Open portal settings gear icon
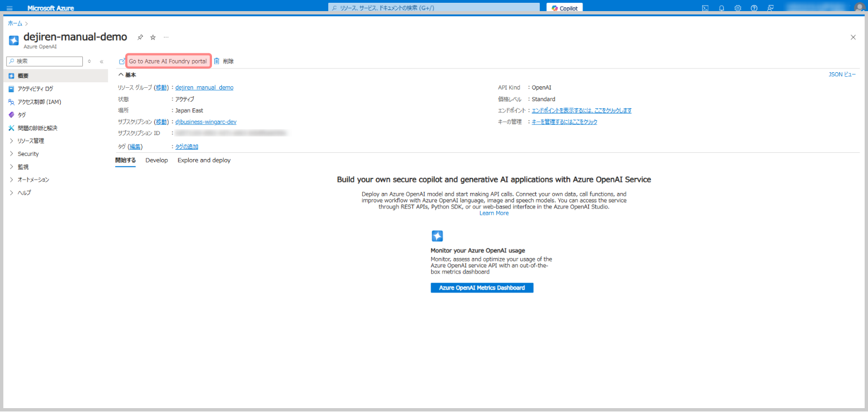868x412 pixels. tap(738, 8)
